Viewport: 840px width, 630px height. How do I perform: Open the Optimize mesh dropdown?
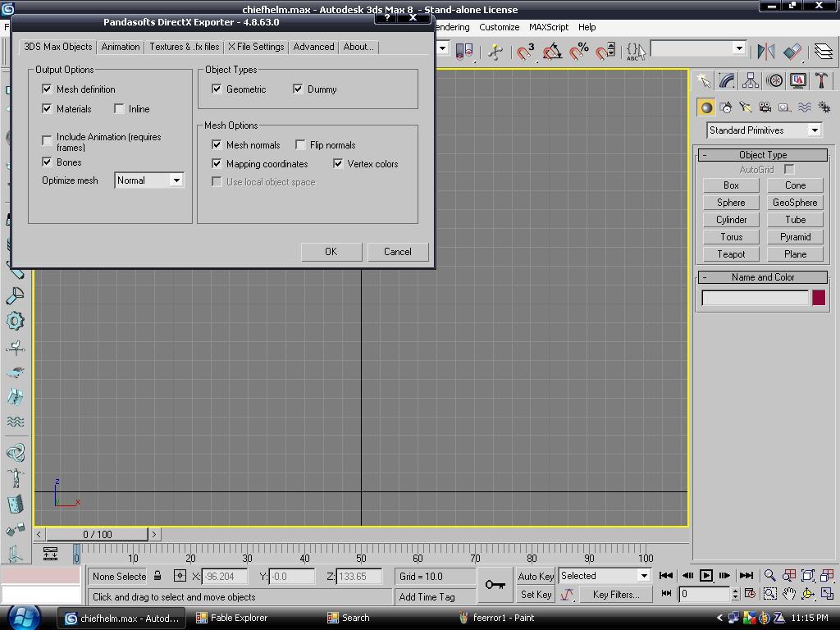176,180
